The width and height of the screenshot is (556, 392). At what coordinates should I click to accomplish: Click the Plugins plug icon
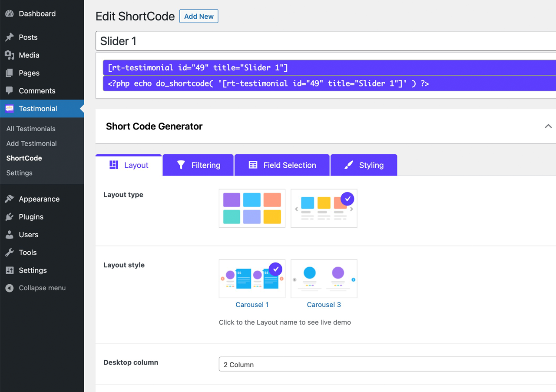pos(10,217)
